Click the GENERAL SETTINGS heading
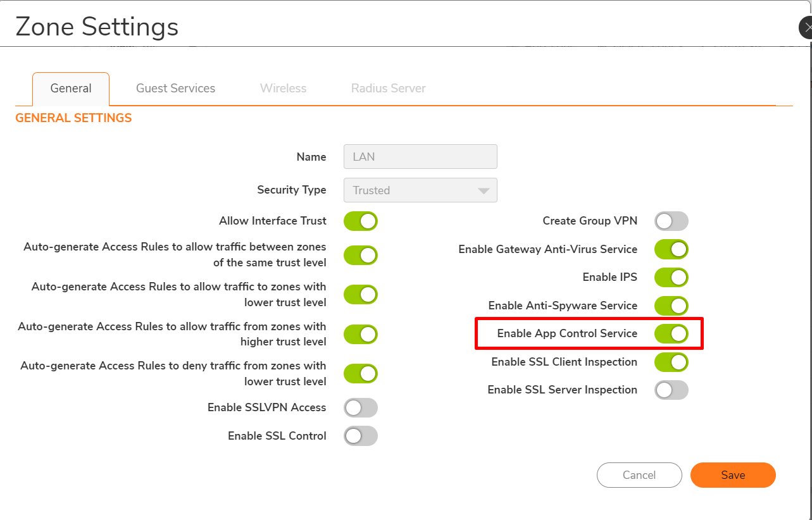Screen dimensions: 812x520 click(x=73, y=118)
